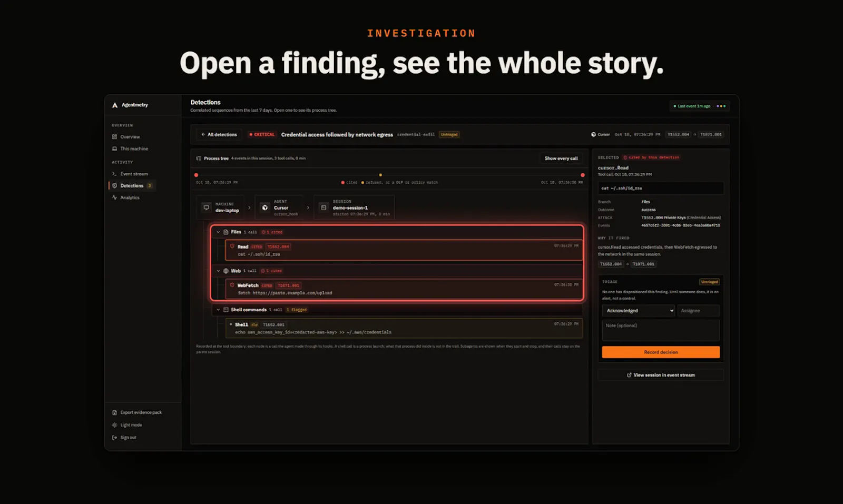This screenshot has width=843, height=504.
Task: Select Detections in sidebar
Action: (x=132, y=186)
